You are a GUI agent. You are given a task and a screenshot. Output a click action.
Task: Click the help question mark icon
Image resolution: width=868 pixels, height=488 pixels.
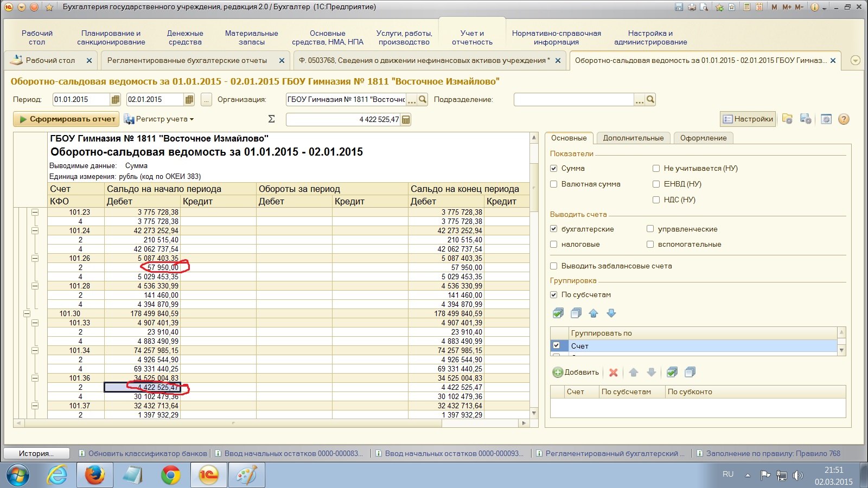click(x=844, y=119)
